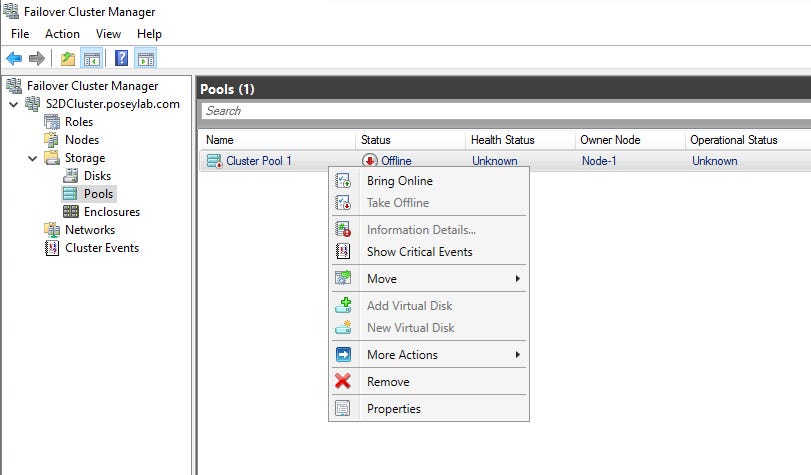This screenshot has height=475, width=811.
Task: Click the red X Remove icon
Action: point(343,382)
